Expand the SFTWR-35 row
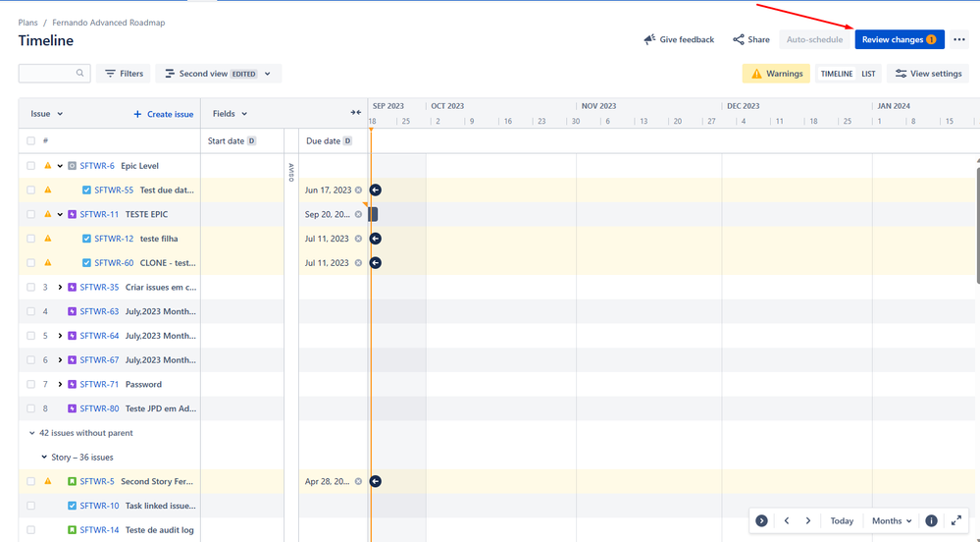Viewport: 980px width, 542px height. [60, 288]
